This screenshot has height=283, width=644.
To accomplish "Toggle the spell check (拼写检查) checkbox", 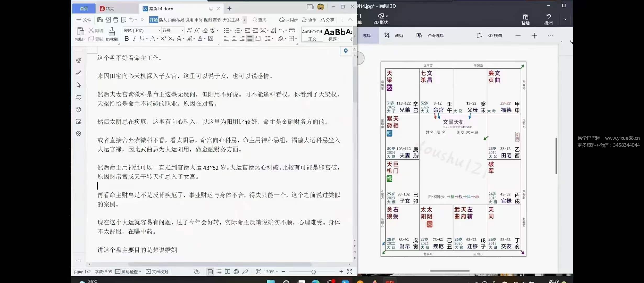I will [x=118, y=272].
